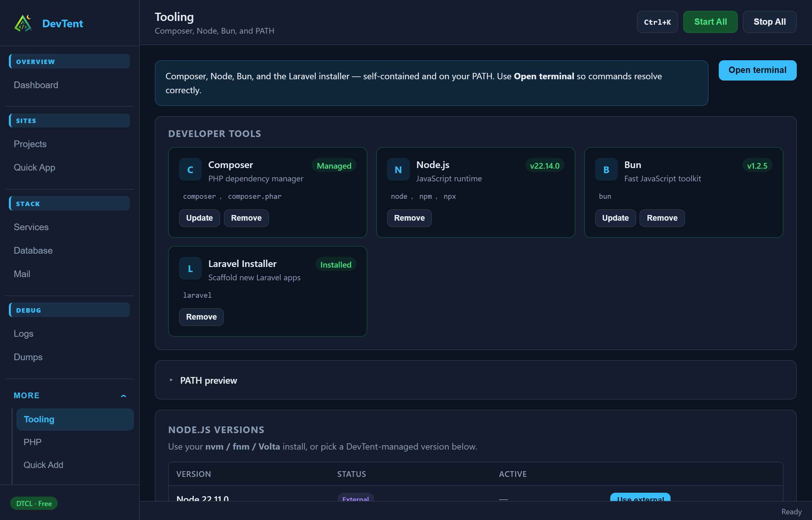
Task: Collapse the MORE section chevron
Action: click(x=124, y=396)
